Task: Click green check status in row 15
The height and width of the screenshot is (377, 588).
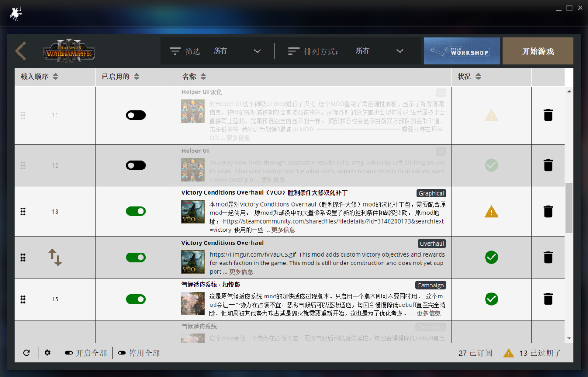Action: [491, 299]
